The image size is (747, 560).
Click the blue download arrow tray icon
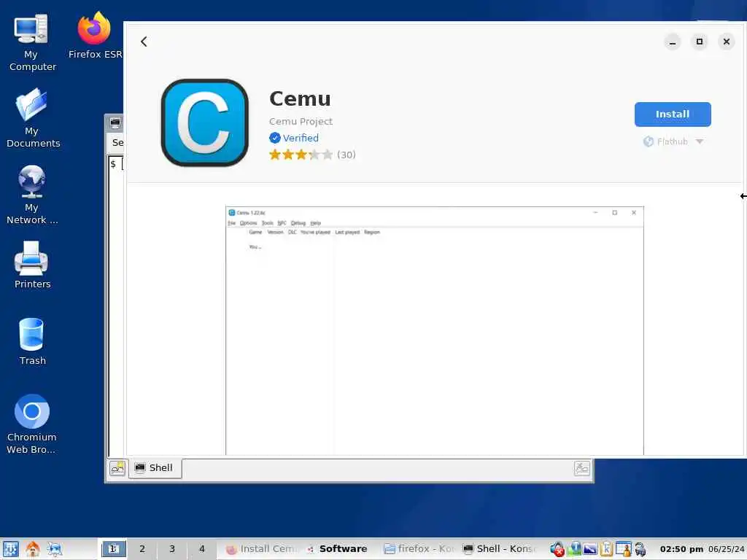coord(575,549)
